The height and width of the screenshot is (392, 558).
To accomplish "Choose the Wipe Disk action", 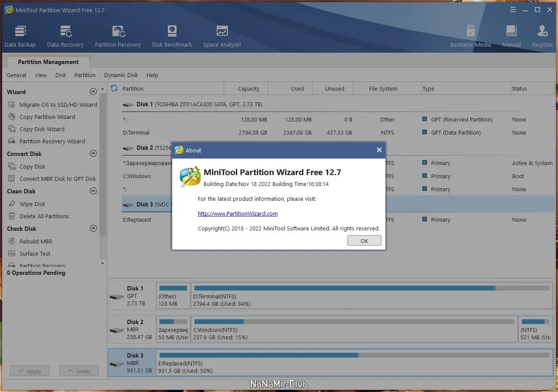I will [x=27, y=204].
